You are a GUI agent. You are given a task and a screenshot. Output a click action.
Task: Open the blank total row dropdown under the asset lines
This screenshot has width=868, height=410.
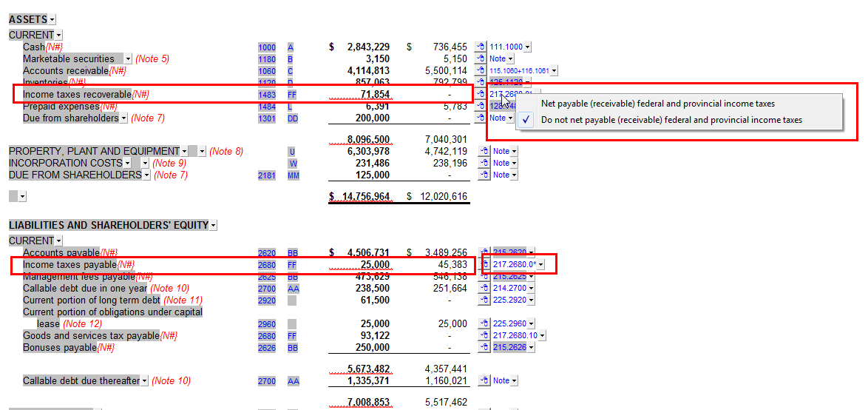(x=23, y=196)
